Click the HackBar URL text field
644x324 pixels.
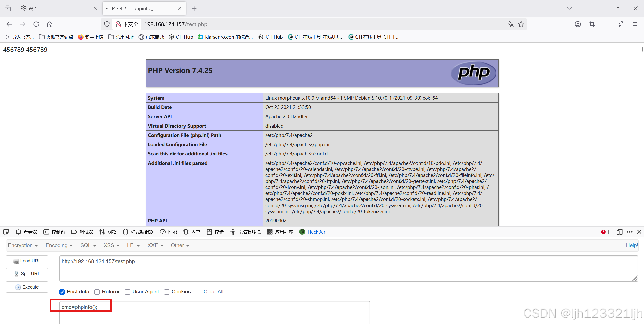[348, 268]
